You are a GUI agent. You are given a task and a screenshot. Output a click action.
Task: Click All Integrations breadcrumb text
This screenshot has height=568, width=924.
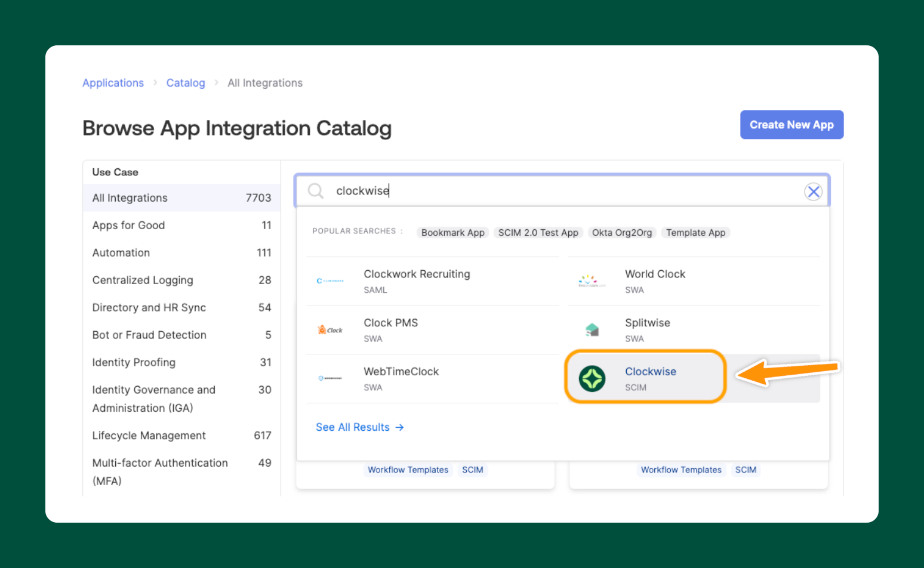[265, 83]
